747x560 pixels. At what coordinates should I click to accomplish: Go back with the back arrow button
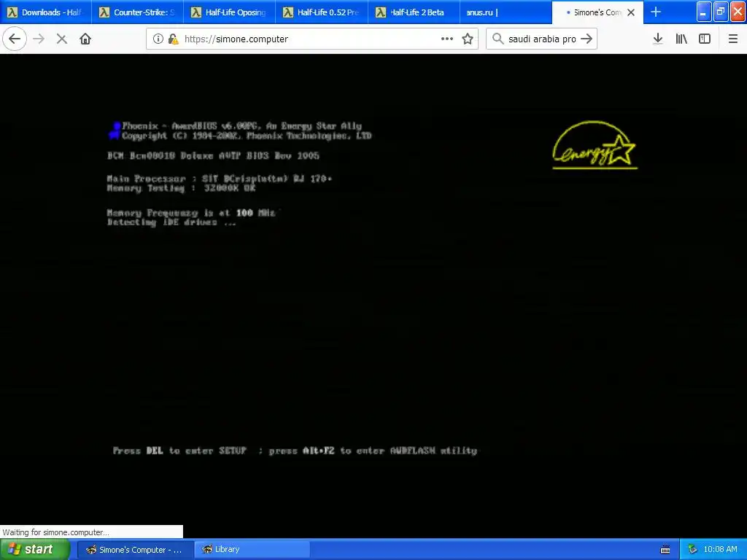(x=15, y=39)
